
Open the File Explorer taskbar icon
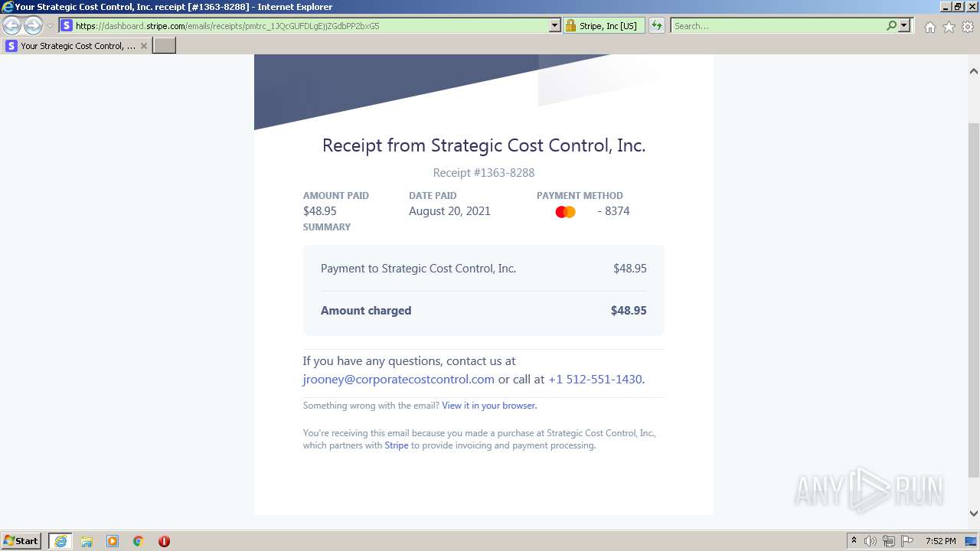click(87, 541)
